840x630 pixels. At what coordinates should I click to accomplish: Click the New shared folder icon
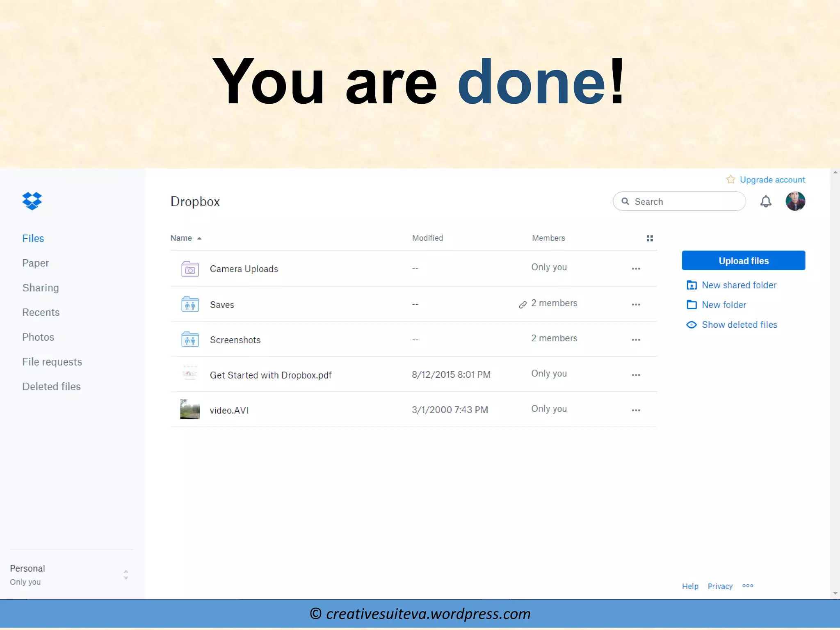[692, 285]
